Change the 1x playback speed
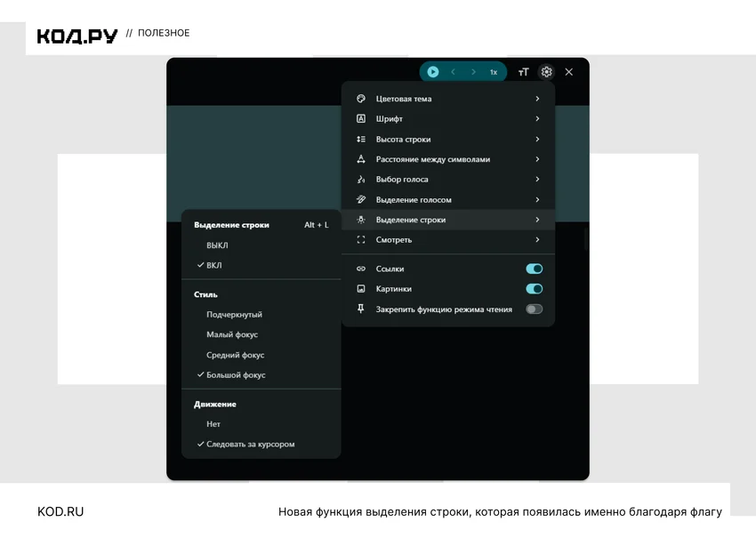The width and height of the screenshot is (756, 538). click(x=494, y=72)
